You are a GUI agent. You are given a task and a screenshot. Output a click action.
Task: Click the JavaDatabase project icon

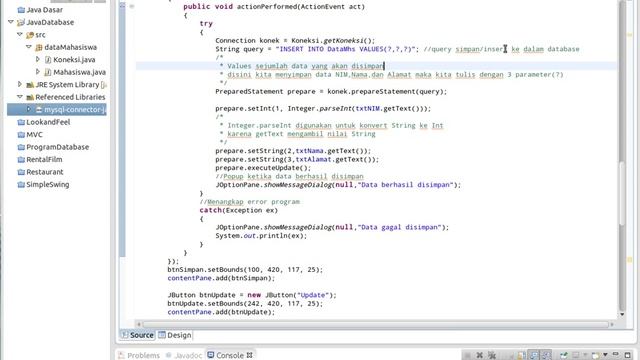21,22
